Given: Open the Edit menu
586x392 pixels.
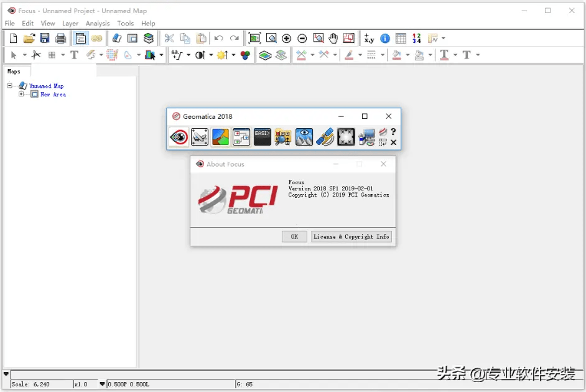Looking at the screenshot, I should (x=27, y=23).
